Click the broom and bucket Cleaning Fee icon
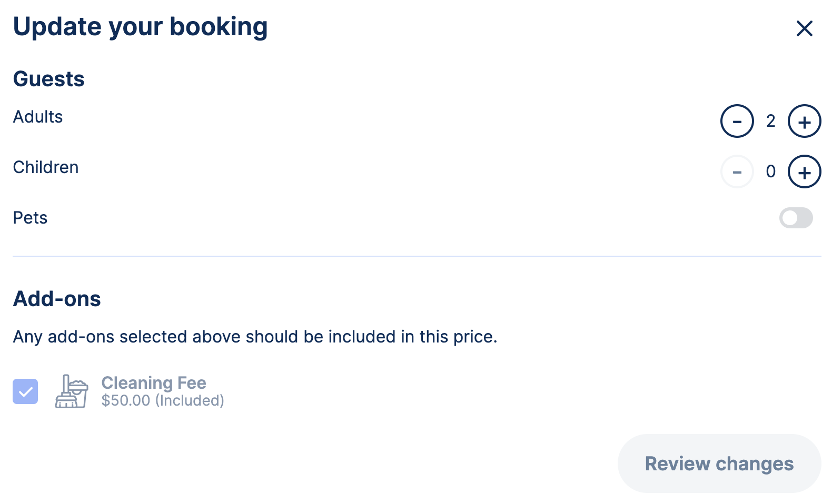The height and width of the screenshot is (504, 832). tap(72, 391)
